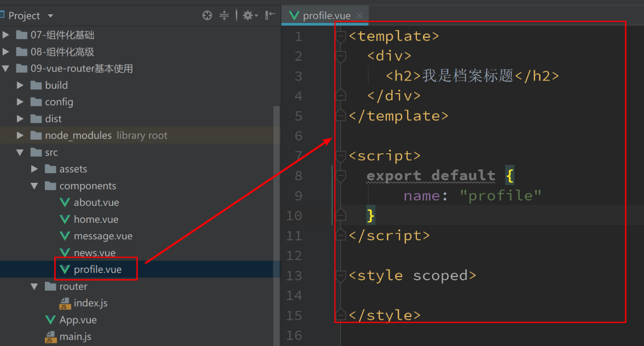Click the export default keyword text

click(x=431, y=176)
